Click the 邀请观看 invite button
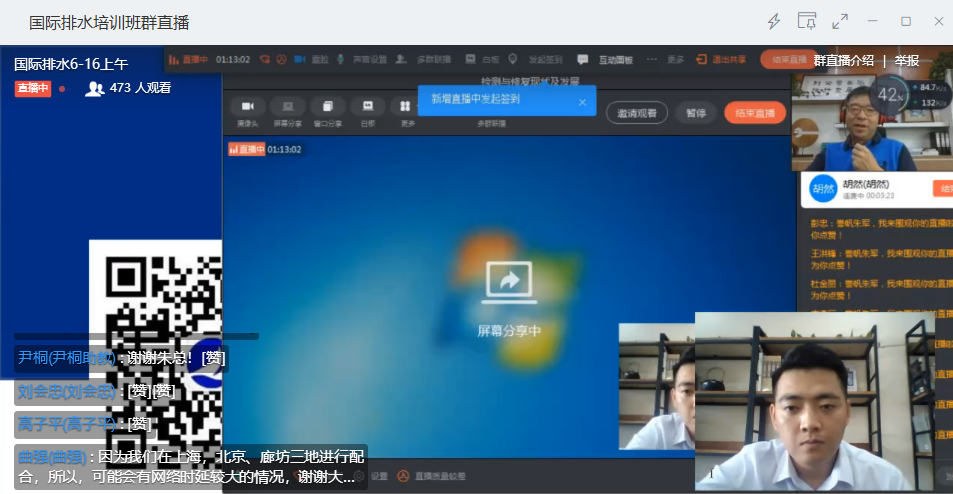The image size is (953, 494). point(637,113)
